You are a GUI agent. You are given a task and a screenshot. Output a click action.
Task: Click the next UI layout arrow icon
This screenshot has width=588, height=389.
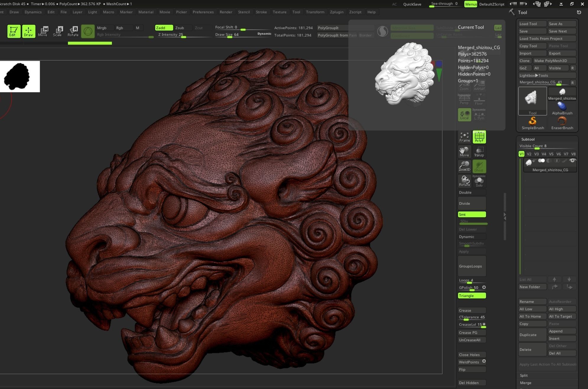(x=548, y=4)
